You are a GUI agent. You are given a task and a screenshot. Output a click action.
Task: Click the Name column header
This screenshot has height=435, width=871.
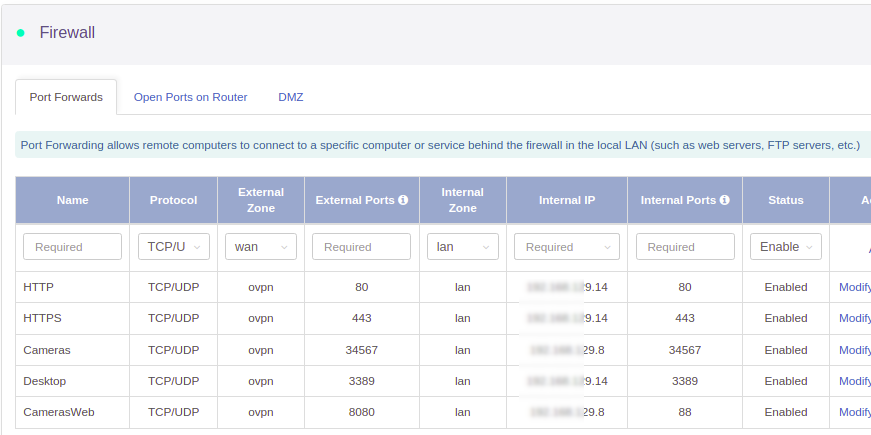(x=72, y=200)
